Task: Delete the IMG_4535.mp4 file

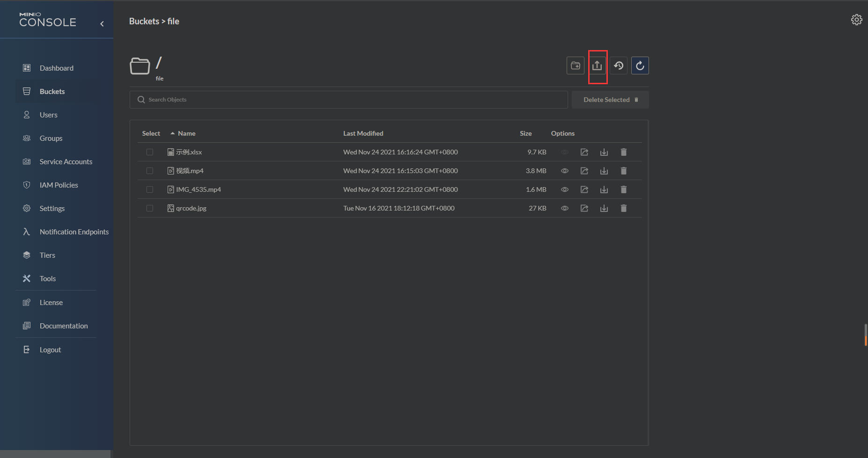Action: click(623, 189)
